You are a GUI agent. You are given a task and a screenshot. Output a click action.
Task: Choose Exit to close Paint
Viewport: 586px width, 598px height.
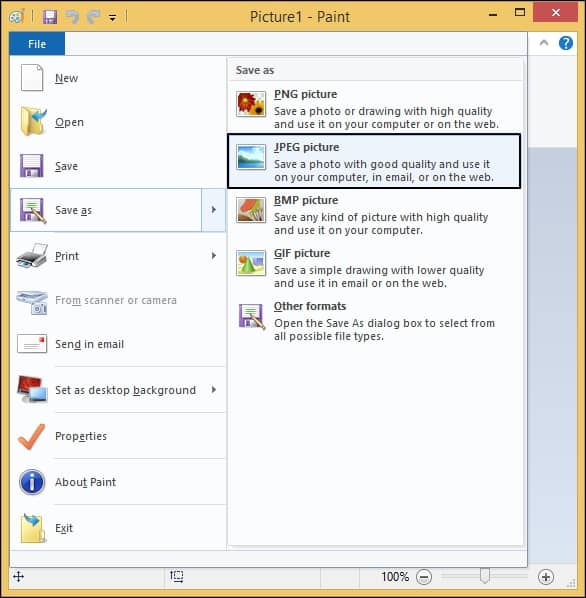coord(118,528)
